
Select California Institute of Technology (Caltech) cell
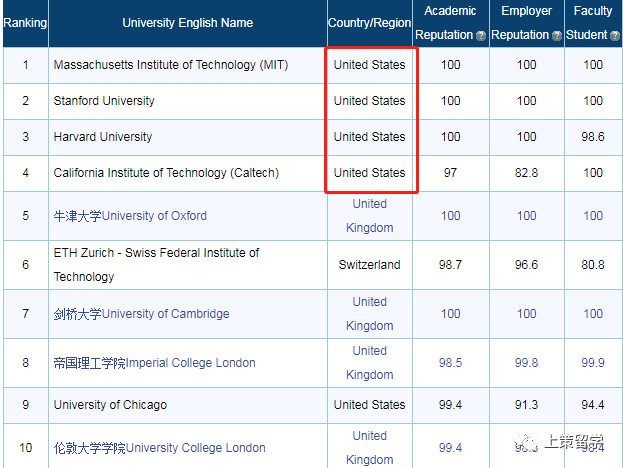(x=188, y=173)
